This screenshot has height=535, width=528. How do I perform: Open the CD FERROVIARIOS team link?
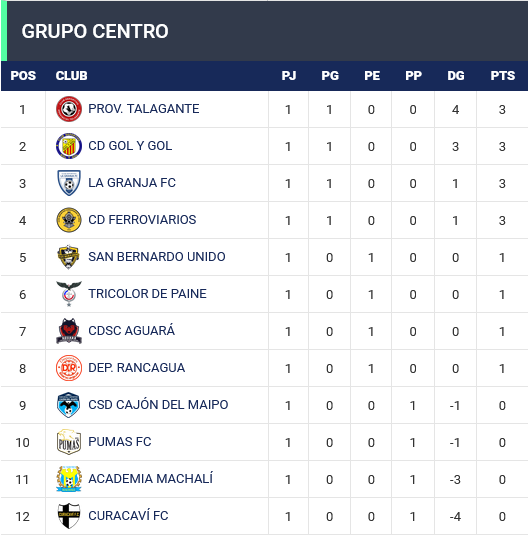(142, 220)
